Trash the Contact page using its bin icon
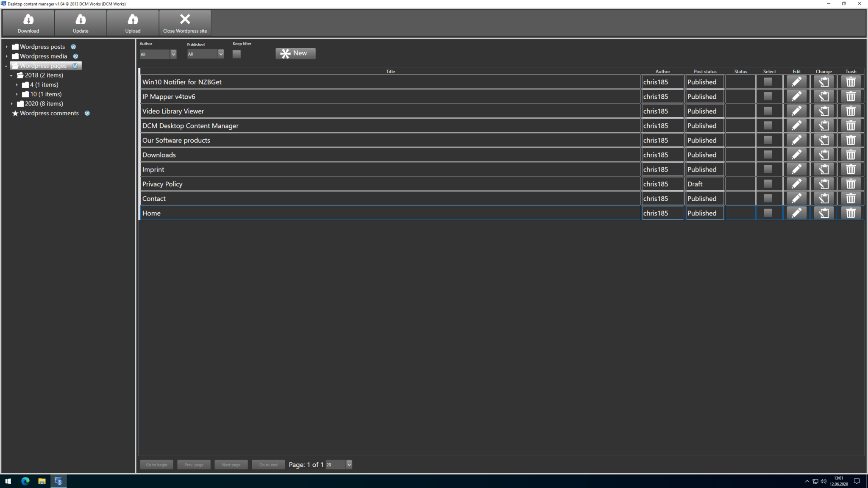The width and height of the screenshot is (868, 488). 851,198
